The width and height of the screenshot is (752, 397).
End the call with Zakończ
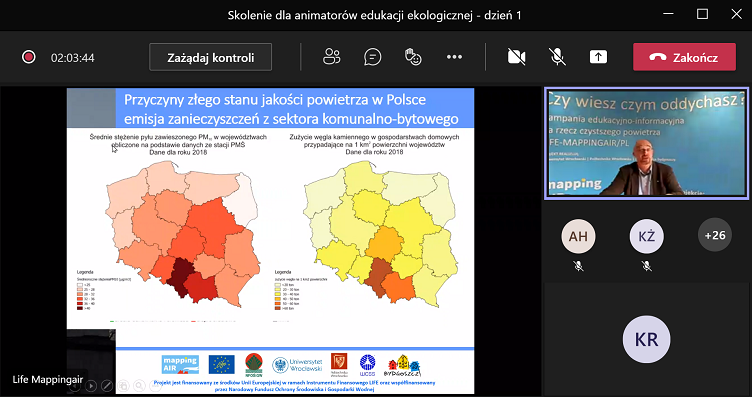click(684, 57)
